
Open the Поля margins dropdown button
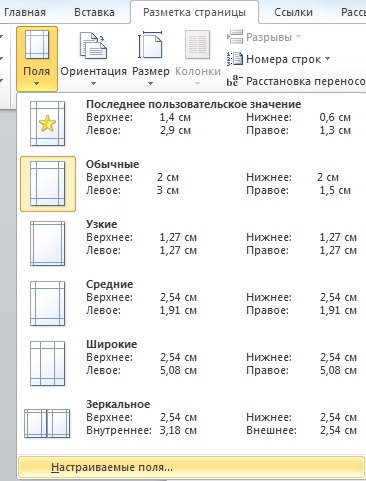[37, 59]
